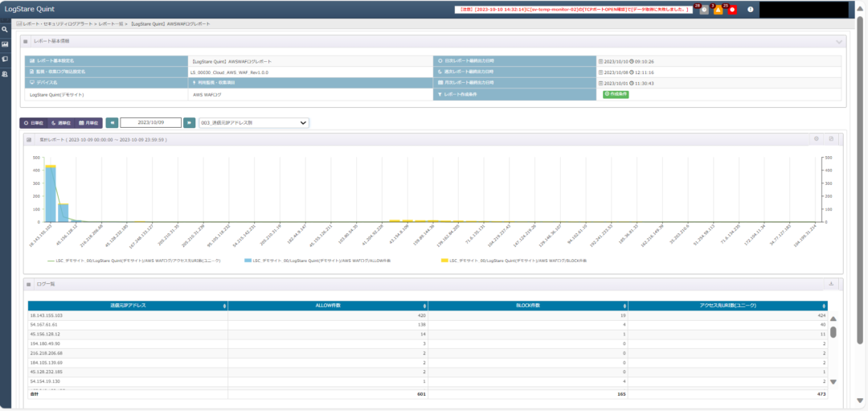Go to next date with right arrow button
Viewport: 868px width, 411px height.
[x=190, y=122]
